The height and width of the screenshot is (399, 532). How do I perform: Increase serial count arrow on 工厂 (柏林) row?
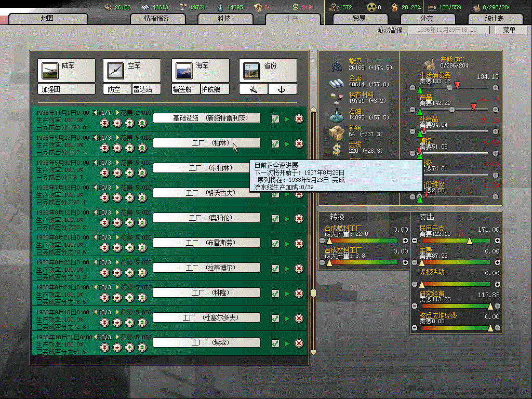(x=118, y=137)
